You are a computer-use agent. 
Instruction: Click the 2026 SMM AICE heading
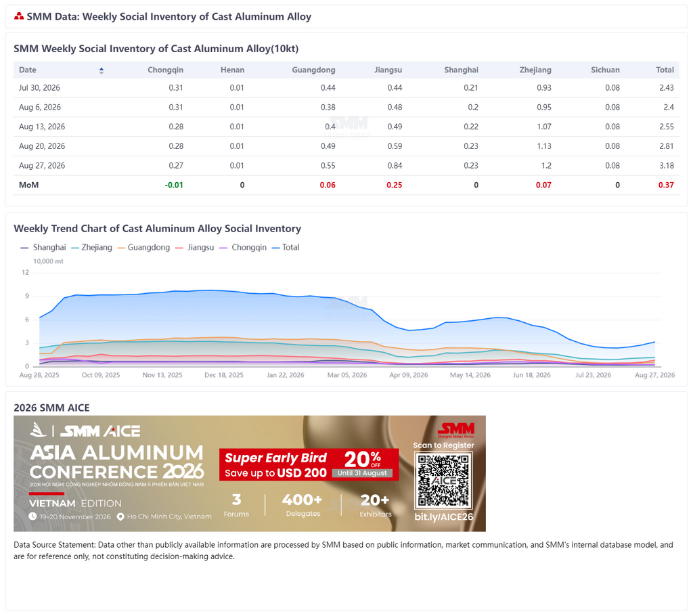coord(51,408)
